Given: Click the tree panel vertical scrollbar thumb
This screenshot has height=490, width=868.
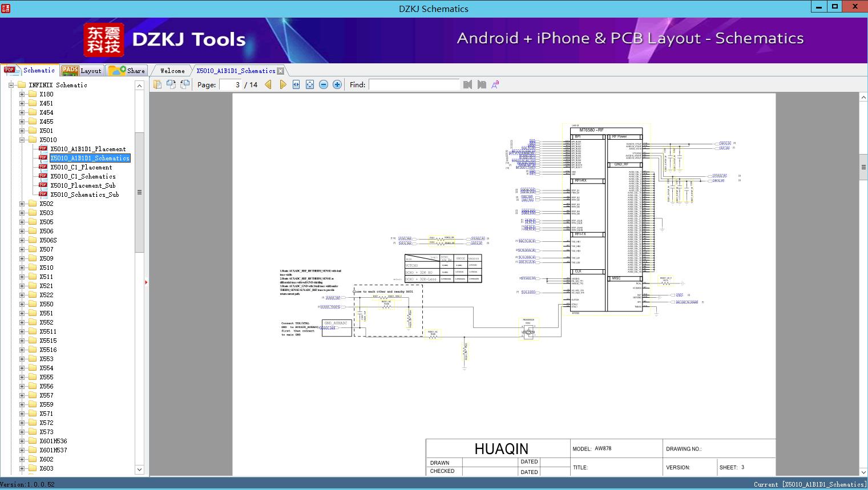Looking at the screenshot, I should 139,192.
